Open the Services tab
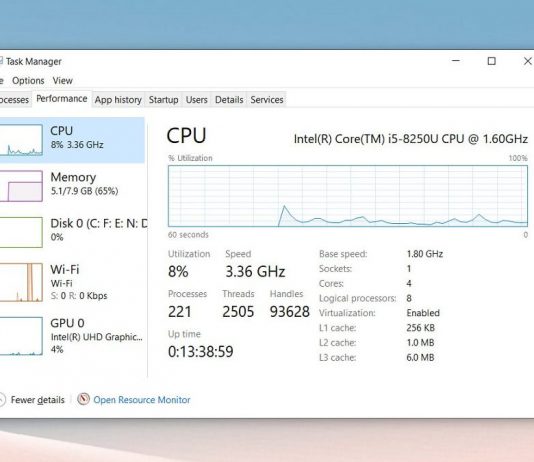Image resolution: width=534 pixels, height=462 pixels. pyautogui.click(x=267, y=100)
